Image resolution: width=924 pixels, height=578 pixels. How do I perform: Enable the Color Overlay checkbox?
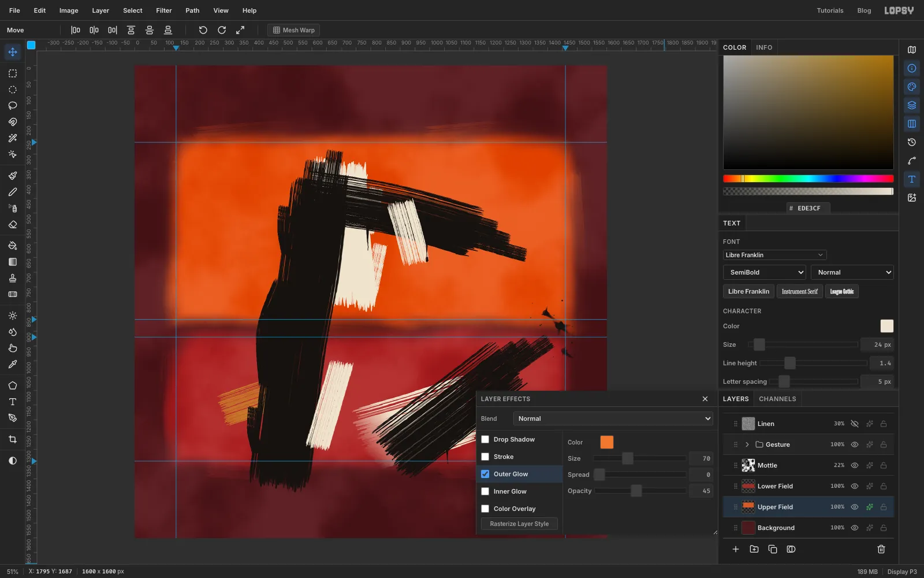(485, 509)
